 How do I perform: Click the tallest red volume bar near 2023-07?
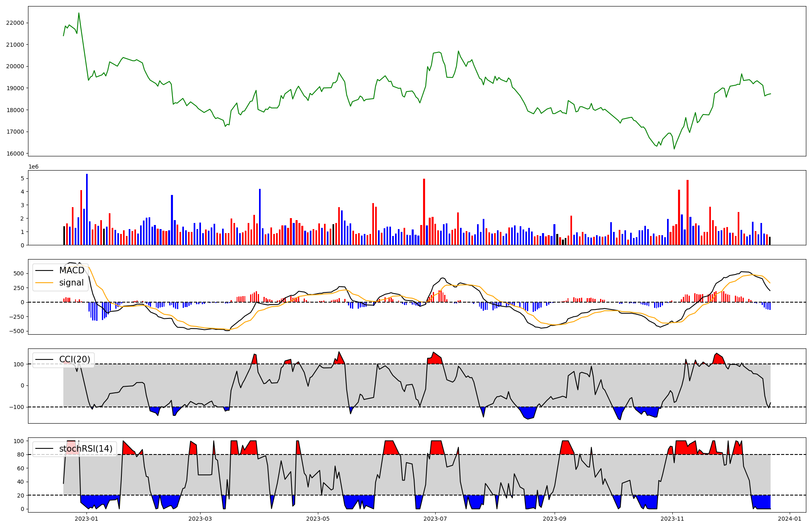[x=424, y=212]
